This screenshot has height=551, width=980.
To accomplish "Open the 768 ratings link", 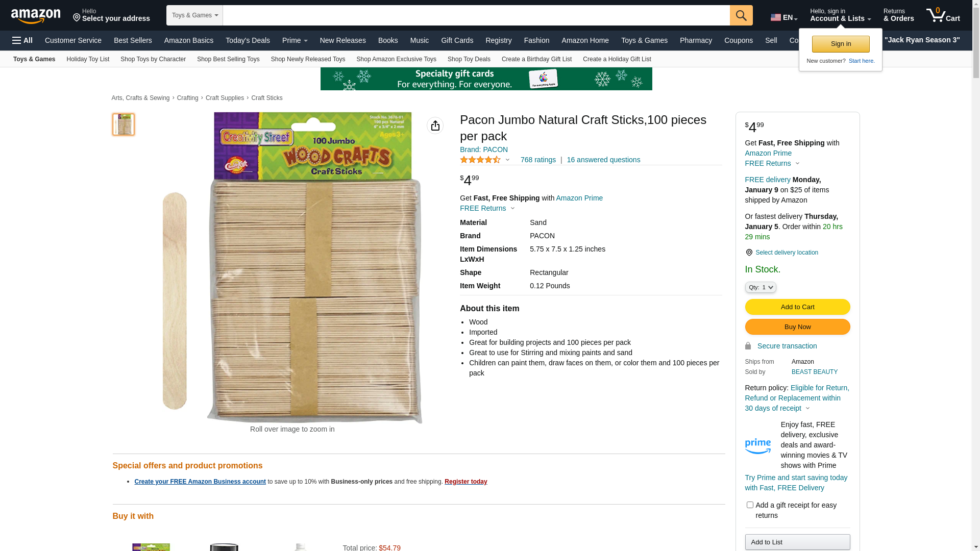I will coord(538,160).
